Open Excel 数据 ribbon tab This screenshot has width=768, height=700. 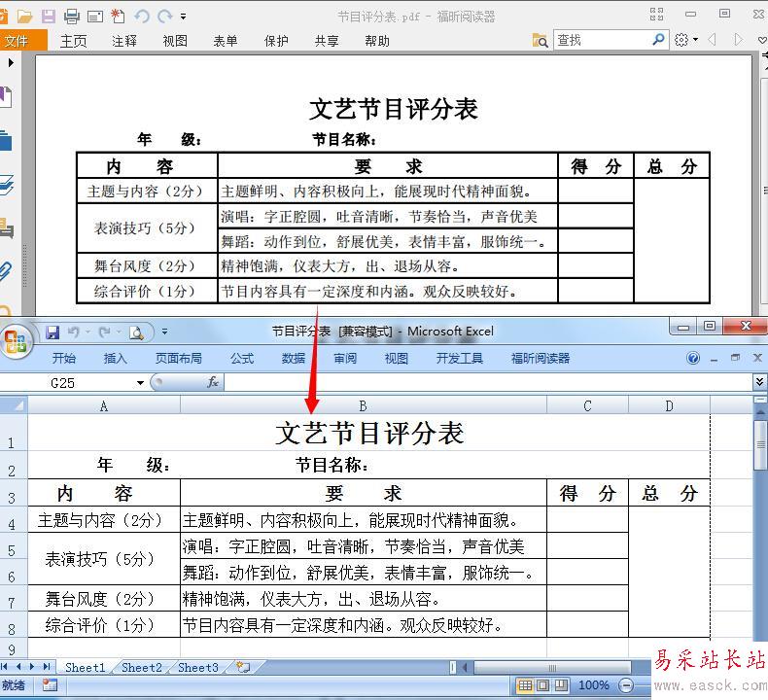point(294,359)
